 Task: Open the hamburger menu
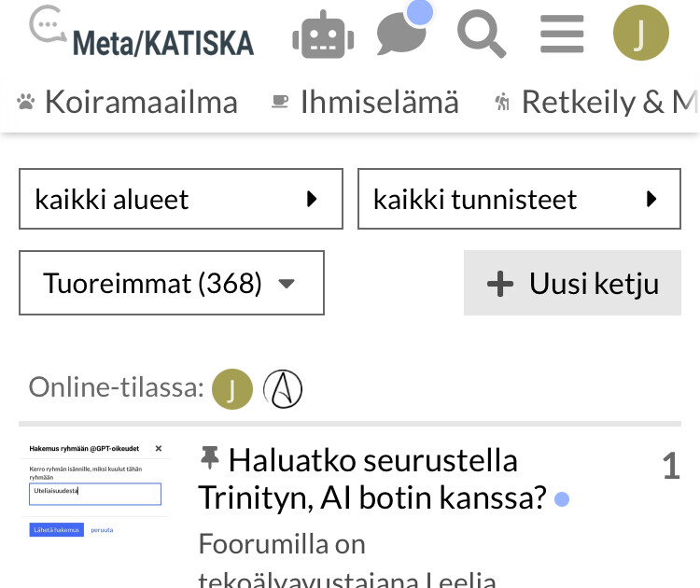[x=562, y=35]
